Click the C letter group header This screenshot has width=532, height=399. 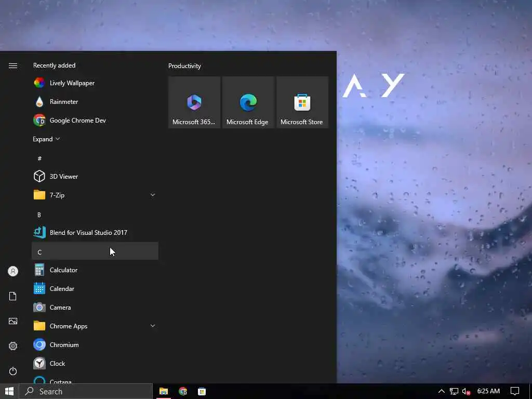coord(95,251)
